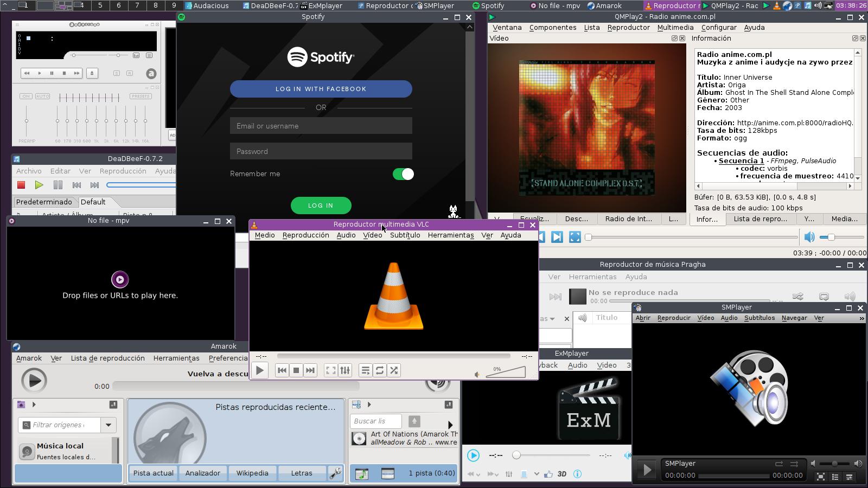Screen dimensions: 868x488
Task: Click the Amarok large play button
Action: pyautogui.click(x=34, y=381)
